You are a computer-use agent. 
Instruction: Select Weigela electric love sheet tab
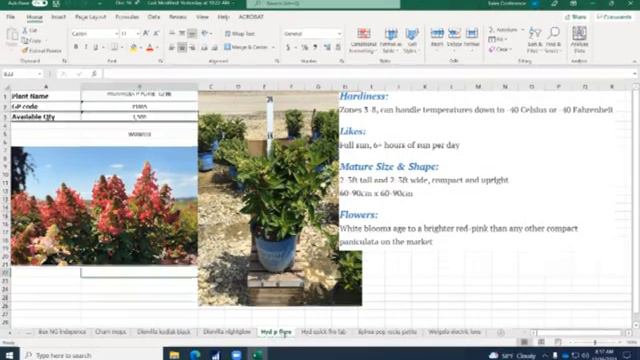tap(454, 332)
